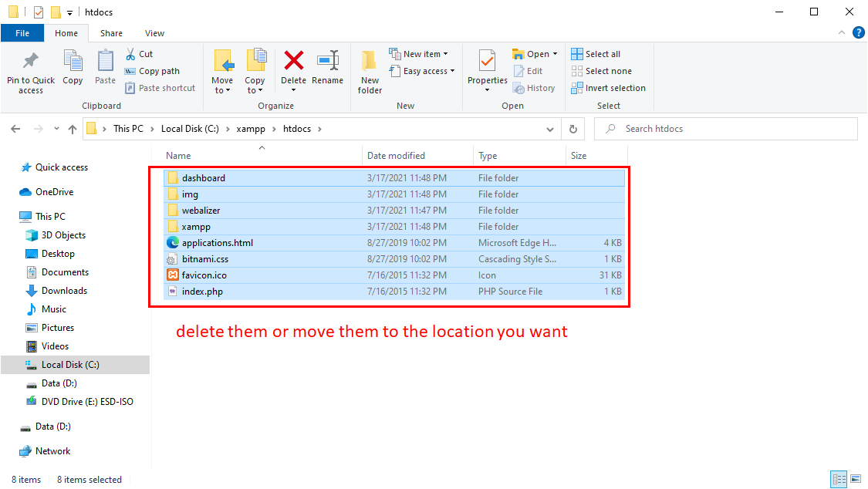868x489 pixels.
Task: Click Select all in Select group
Action: [596, 54]
